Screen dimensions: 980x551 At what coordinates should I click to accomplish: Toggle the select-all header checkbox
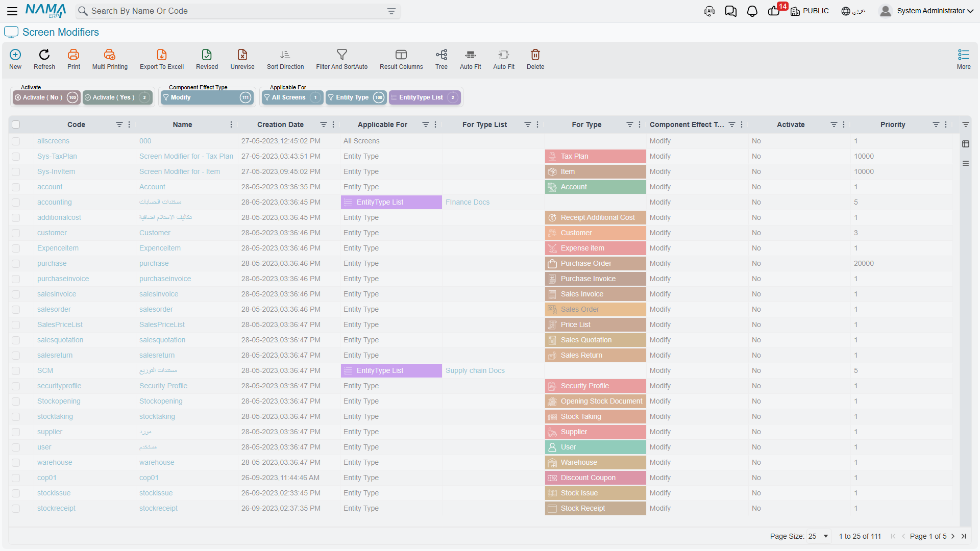point(16,124)
